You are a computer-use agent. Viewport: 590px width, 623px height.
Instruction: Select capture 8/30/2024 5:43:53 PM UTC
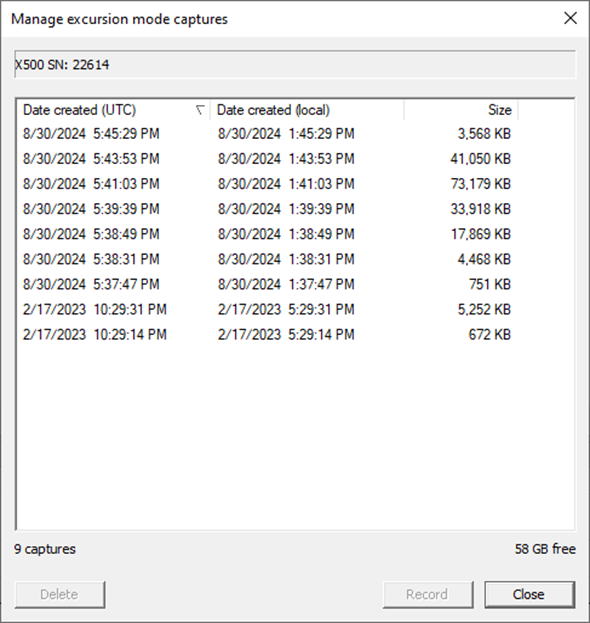91,159
